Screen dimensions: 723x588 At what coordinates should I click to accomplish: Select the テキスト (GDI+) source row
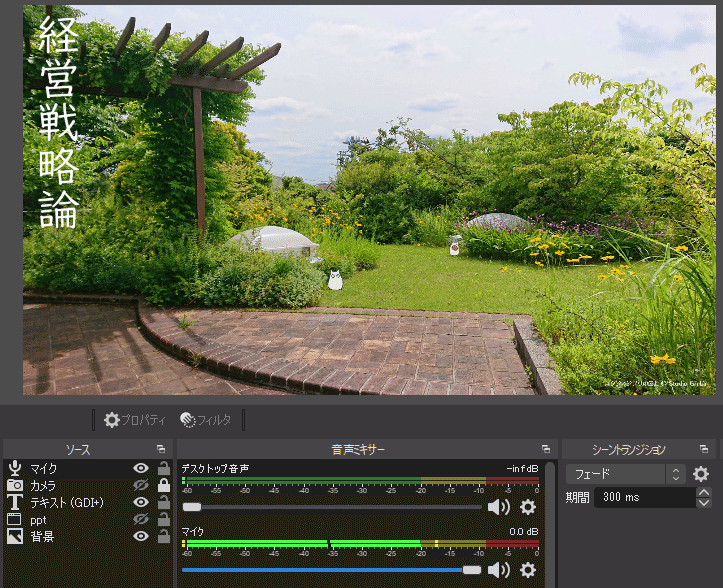[x=88, y=502]
